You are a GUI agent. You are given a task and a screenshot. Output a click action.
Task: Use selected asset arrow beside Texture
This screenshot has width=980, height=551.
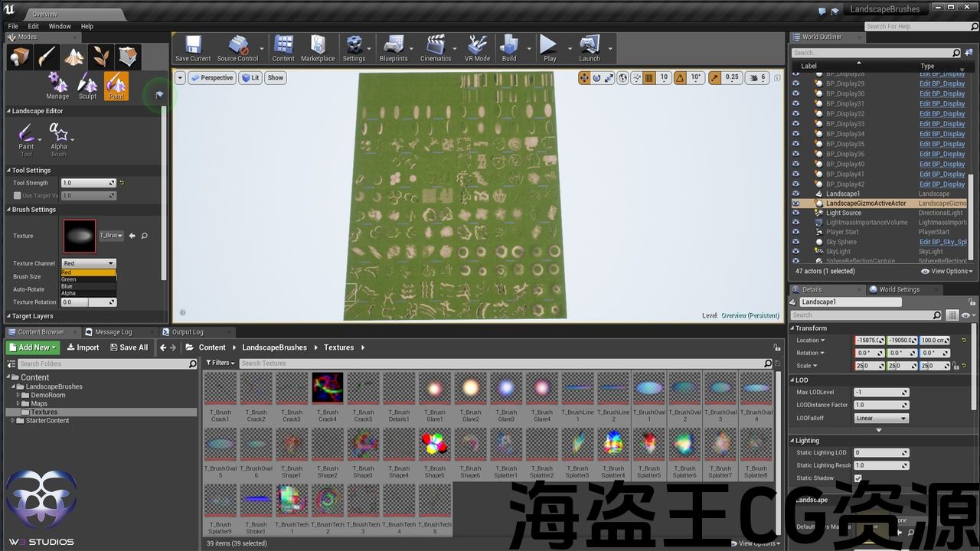tap(132, 236)
